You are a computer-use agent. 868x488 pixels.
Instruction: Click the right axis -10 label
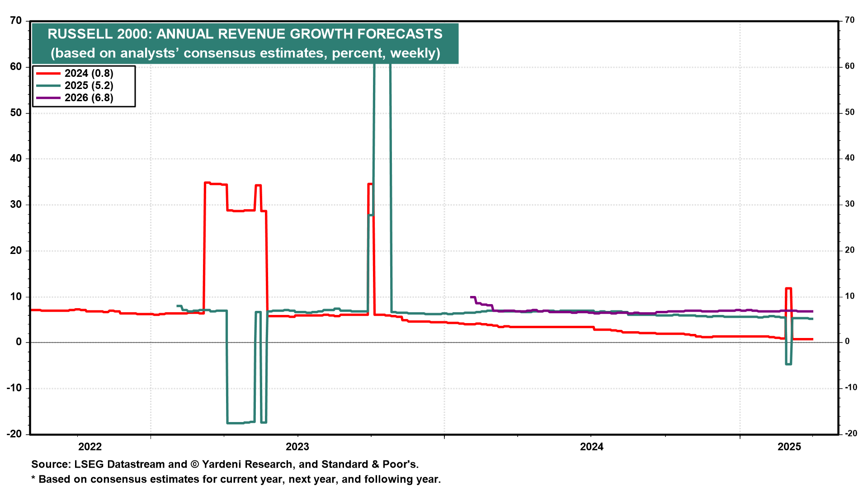pos(851,387)
